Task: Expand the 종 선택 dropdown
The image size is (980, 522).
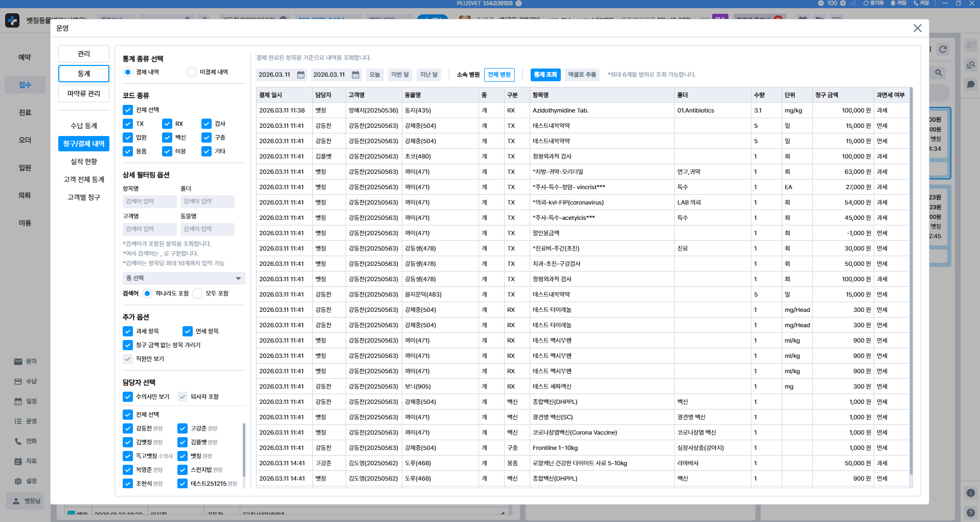Action: (x=184, y=278)
